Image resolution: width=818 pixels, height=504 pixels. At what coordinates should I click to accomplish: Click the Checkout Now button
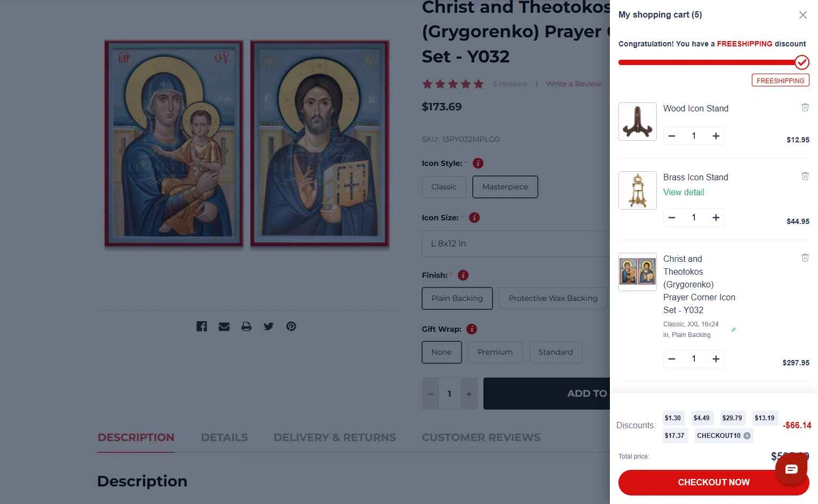[713, 482]
